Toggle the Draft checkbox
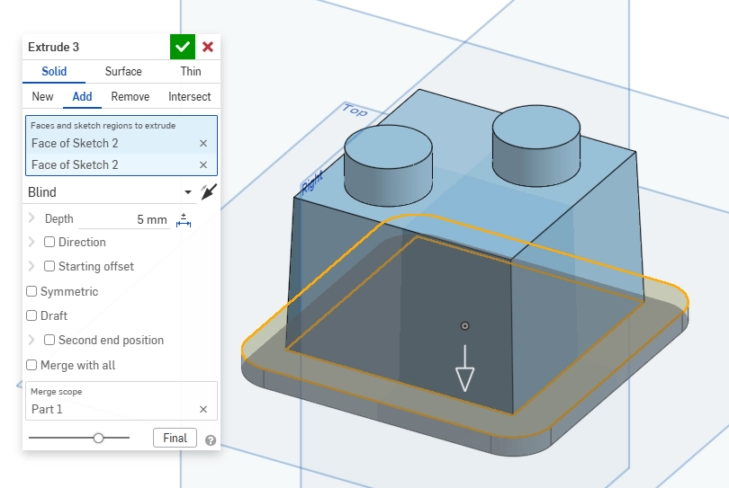The image size is (729, 488). point(31,316)
